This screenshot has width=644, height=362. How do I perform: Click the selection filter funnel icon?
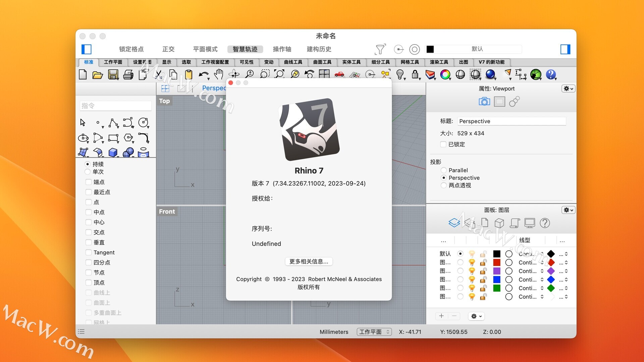(380, 49)
